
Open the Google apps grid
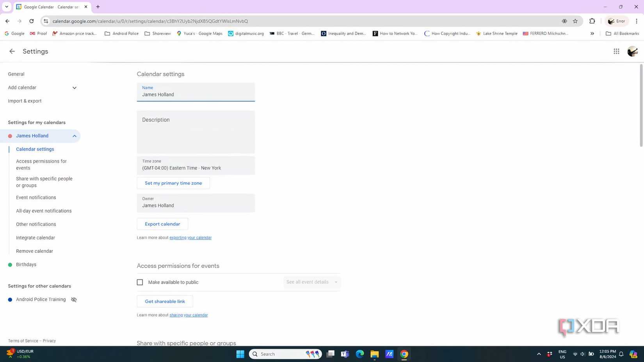coord(616,51)
